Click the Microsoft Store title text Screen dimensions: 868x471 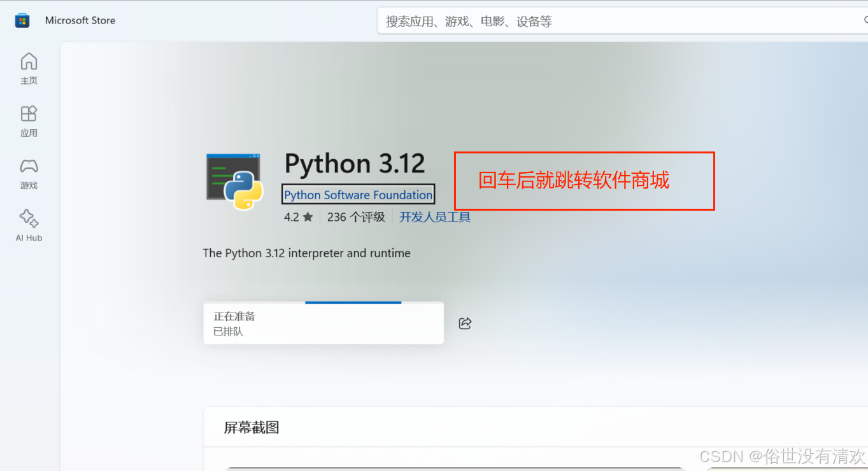tap(80, 20)
